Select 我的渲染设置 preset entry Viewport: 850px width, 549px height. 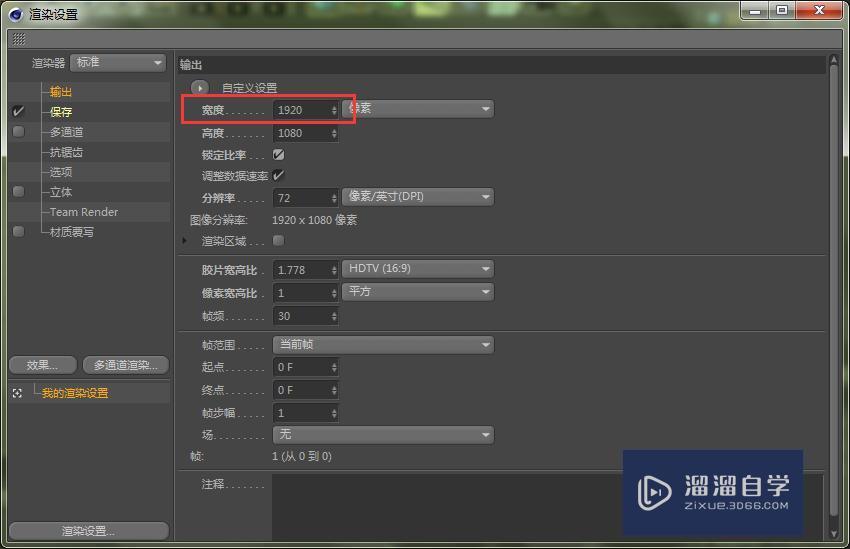tap(75, 393)
